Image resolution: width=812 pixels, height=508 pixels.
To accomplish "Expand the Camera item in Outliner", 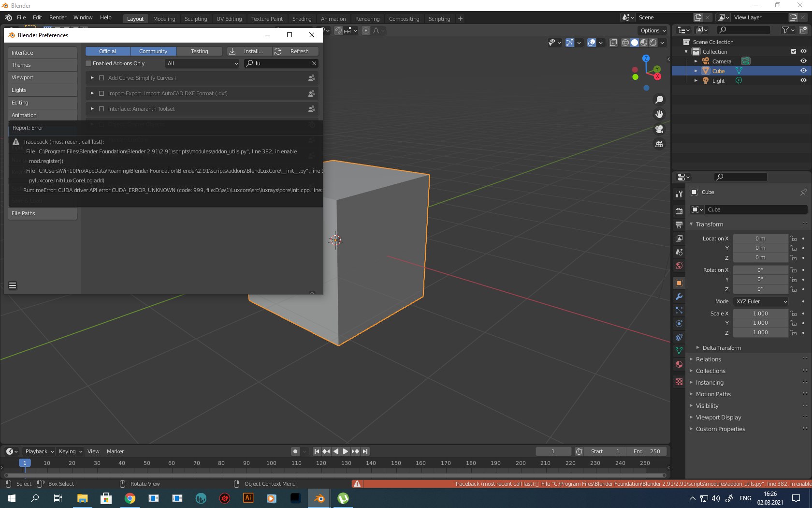I will 696,61.
